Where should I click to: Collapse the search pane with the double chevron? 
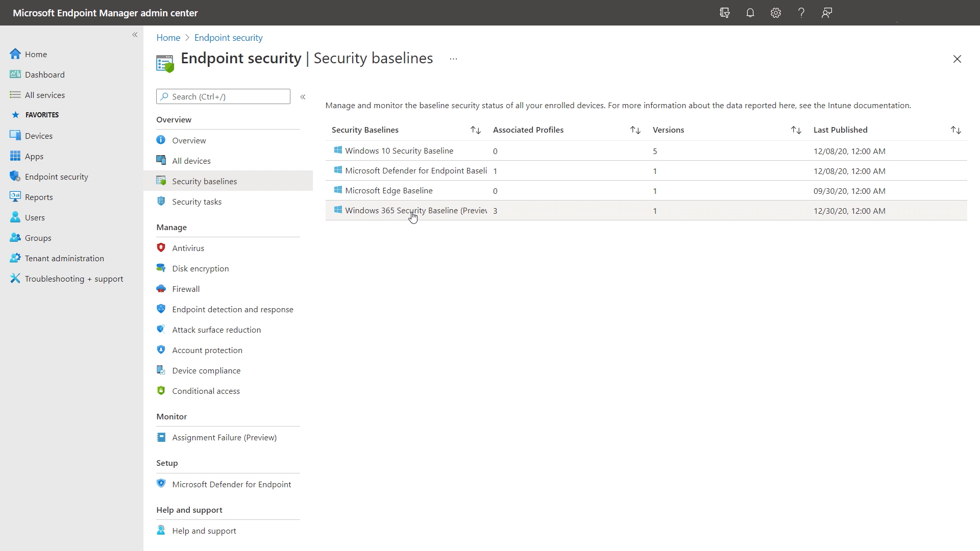point(303,97)
